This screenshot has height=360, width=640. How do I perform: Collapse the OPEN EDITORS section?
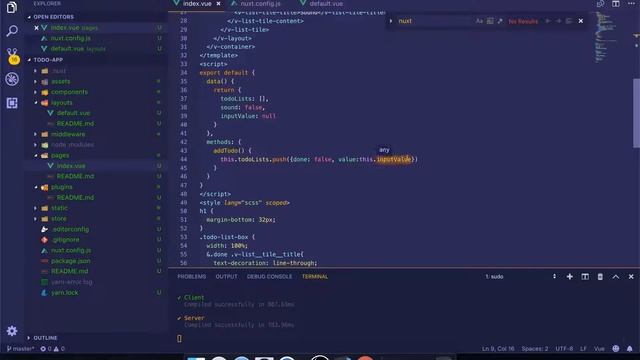click(53, 17)
